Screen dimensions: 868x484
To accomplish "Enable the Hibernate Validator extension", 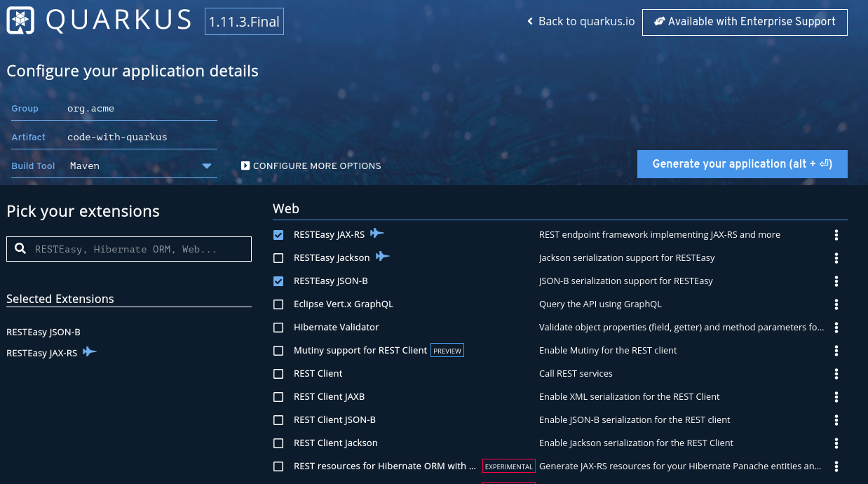I will tap(278, 328).
